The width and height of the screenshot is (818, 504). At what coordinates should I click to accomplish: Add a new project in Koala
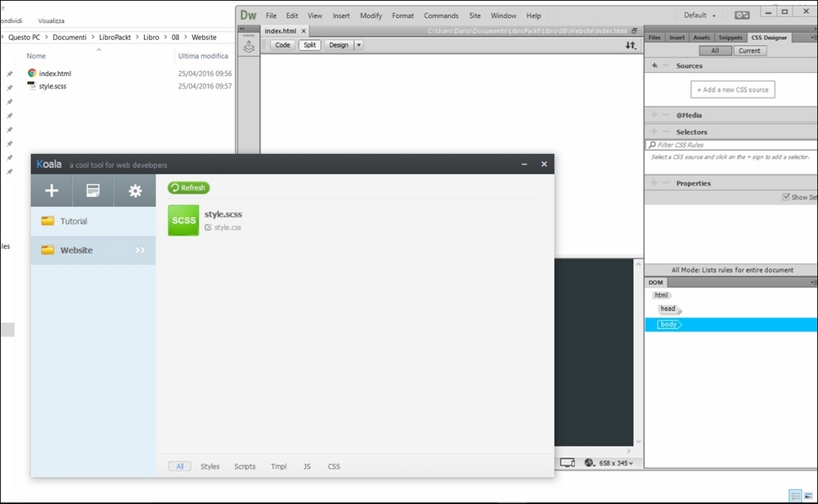click(52, 191)
